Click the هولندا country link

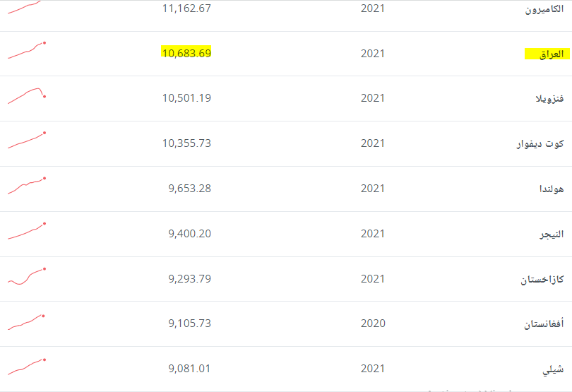click(551, 189)
